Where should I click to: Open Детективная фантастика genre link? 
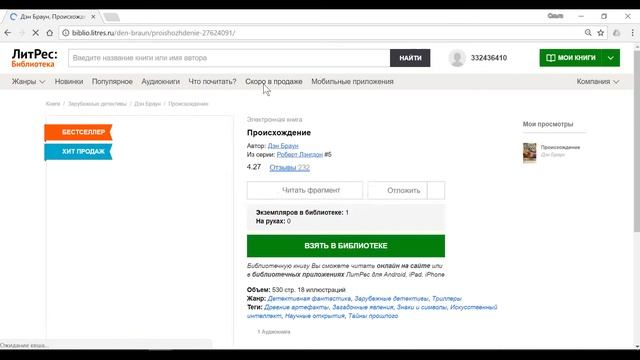pyautogui.click(x=309, y=299)
